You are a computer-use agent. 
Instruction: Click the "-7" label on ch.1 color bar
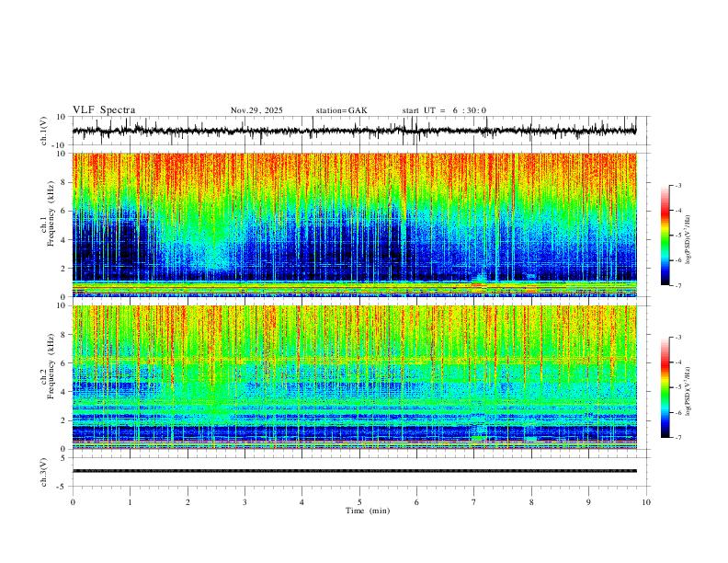point(677,285)
